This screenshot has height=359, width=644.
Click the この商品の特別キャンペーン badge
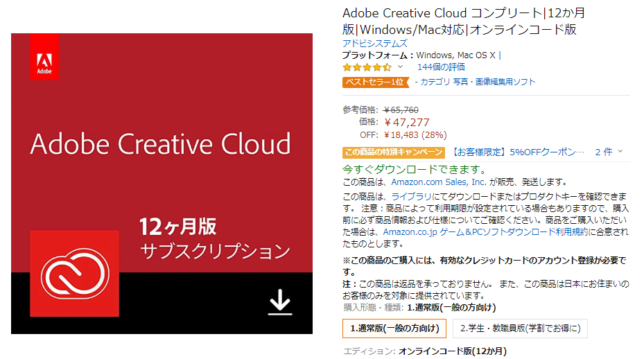coord(394,152)
